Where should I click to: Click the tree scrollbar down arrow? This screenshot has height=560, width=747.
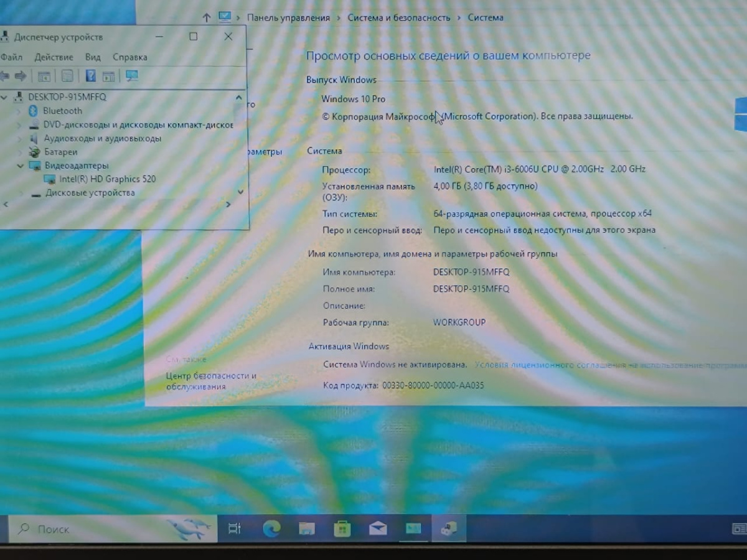click(x=240, y=192)
